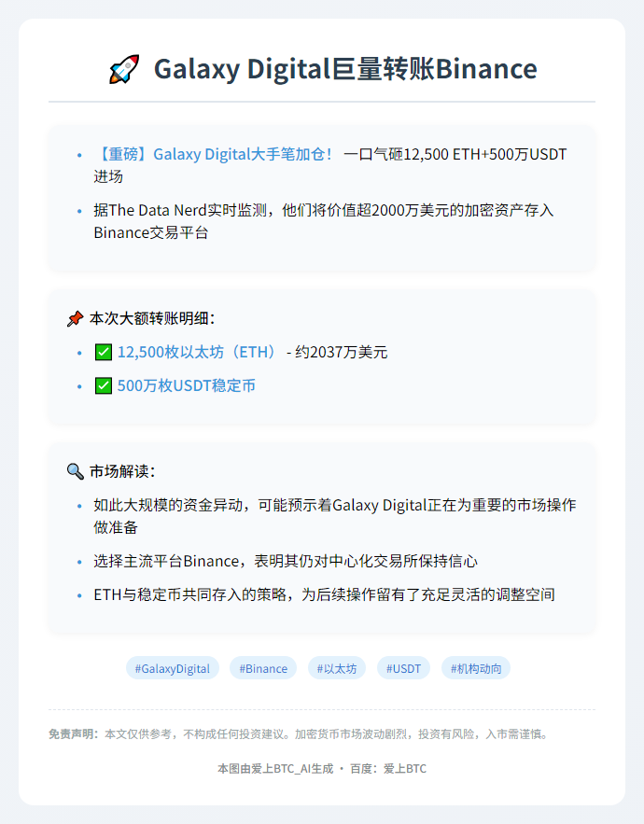Screen dimensions: 644x824
Task: Open the #以太坊 hashtag pill
Action: coord(337,668)
